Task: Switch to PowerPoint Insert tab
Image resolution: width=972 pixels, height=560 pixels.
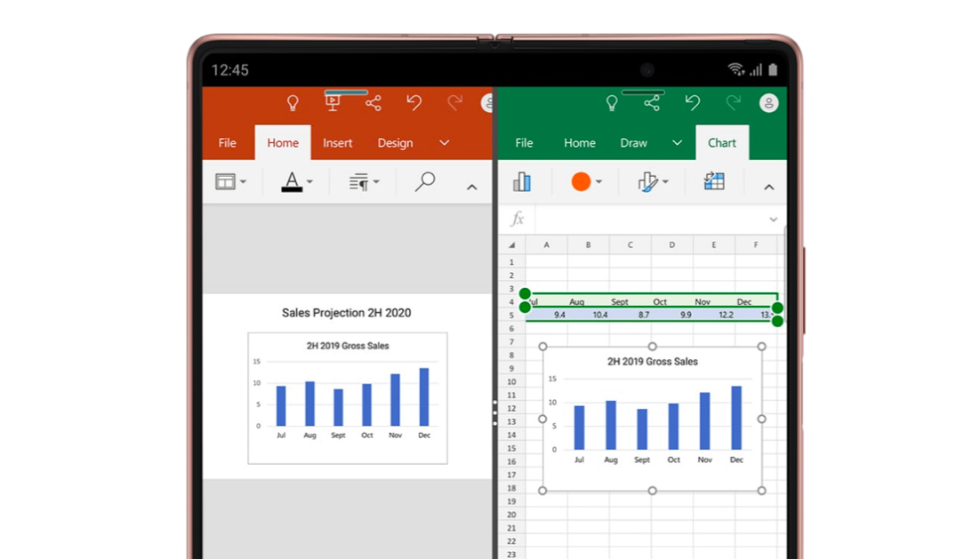Action: point(337,143)
